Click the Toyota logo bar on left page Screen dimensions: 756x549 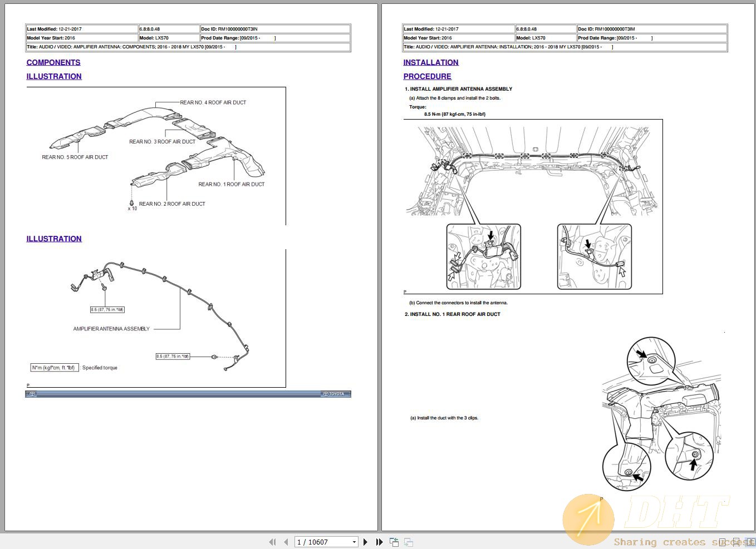pyautogui.click(x=188, y=394)
